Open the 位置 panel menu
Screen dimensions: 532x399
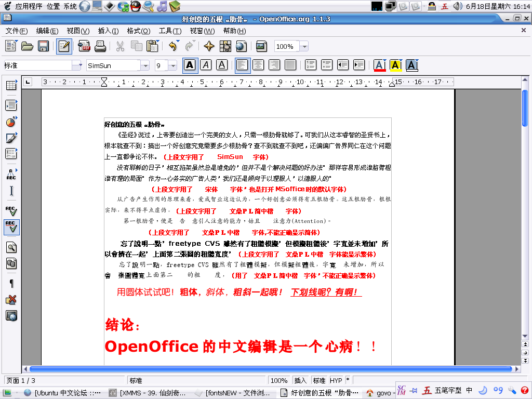point(54,6)
